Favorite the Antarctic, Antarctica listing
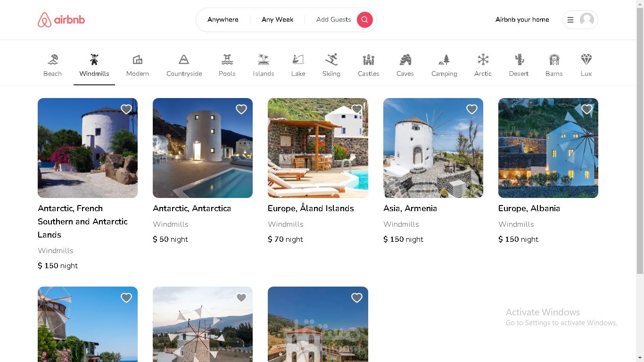Viewport: 644px width, 362px height. click(241, 109)
